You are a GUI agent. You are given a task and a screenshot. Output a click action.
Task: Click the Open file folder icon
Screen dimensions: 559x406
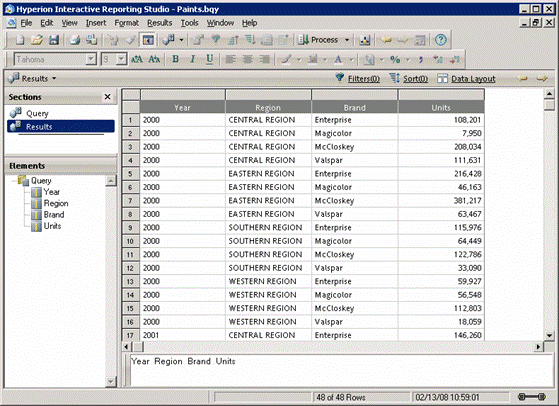pyautogui.click(x=37, y=40)
